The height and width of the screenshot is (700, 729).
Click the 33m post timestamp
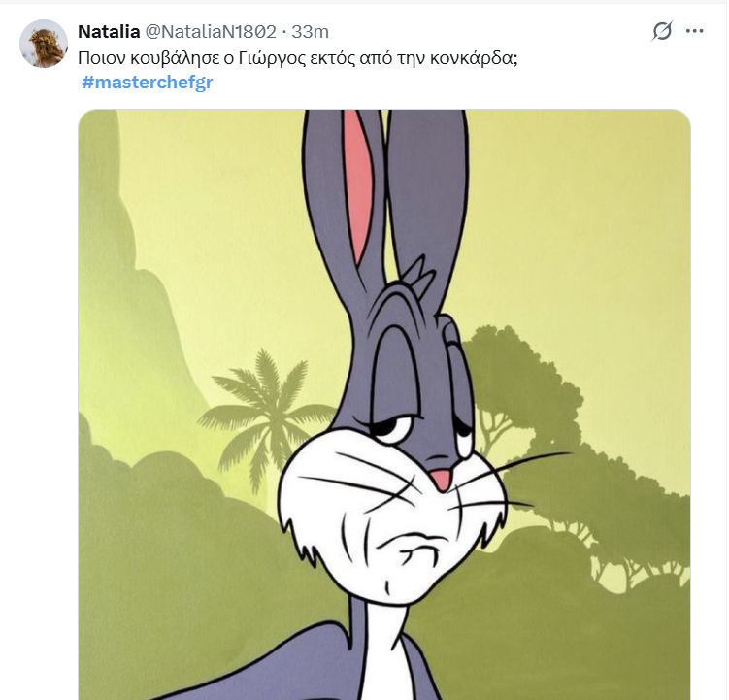pyautogui.click(x=311, y=31)
